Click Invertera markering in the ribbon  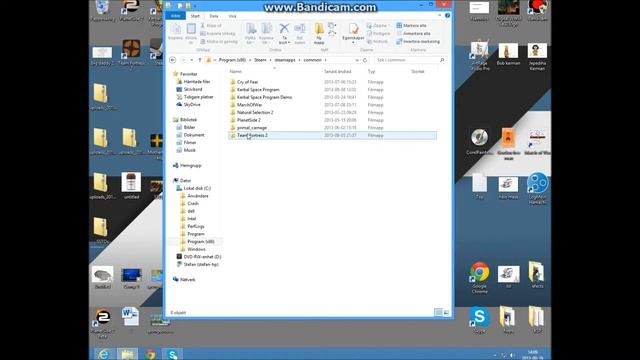pos(418,42)
